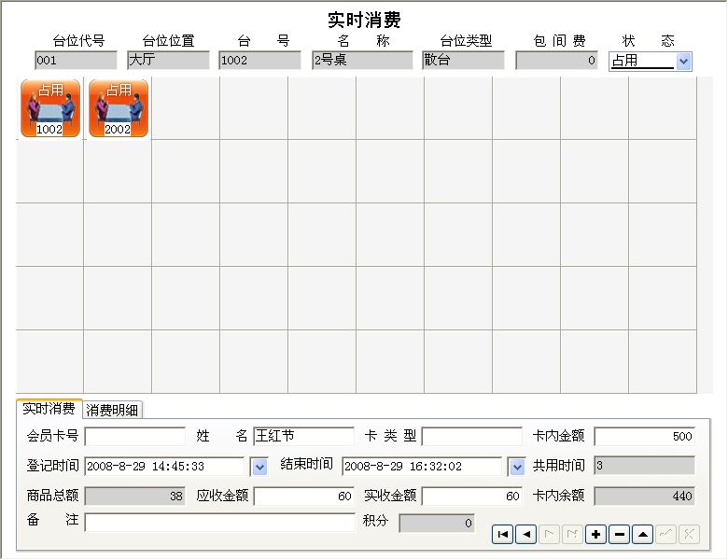Select occupied table icon 1002

(50, 107)
